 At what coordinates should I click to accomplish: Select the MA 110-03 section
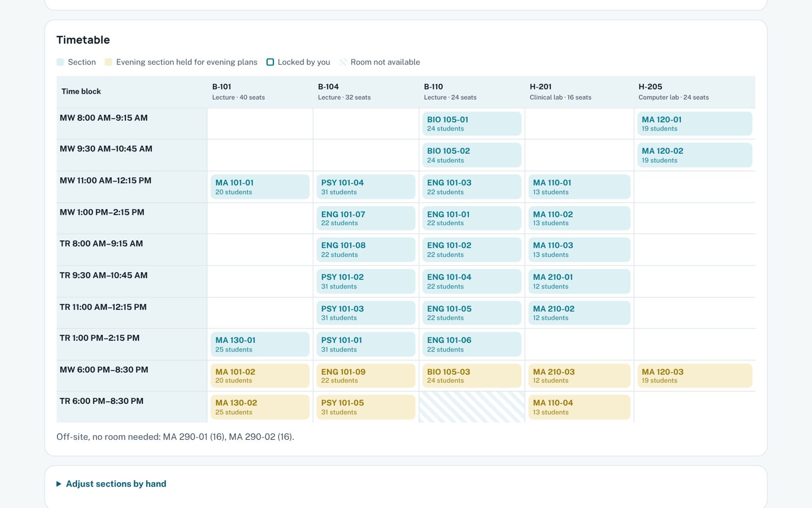[579, 250]
